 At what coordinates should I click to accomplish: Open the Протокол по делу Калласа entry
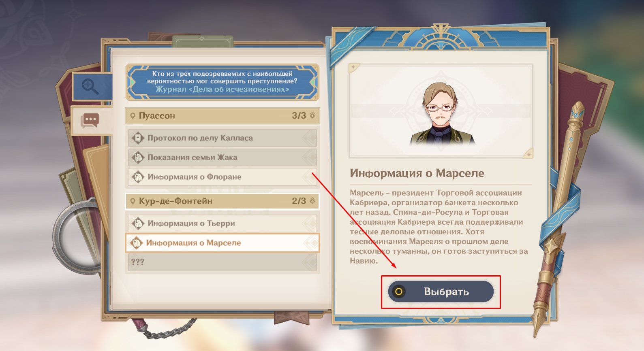pyautogui.click(x=222, y=138)
